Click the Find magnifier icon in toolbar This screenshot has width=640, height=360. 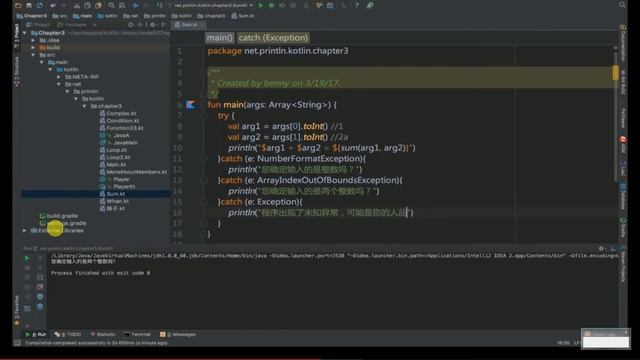[x=111, y=5]
